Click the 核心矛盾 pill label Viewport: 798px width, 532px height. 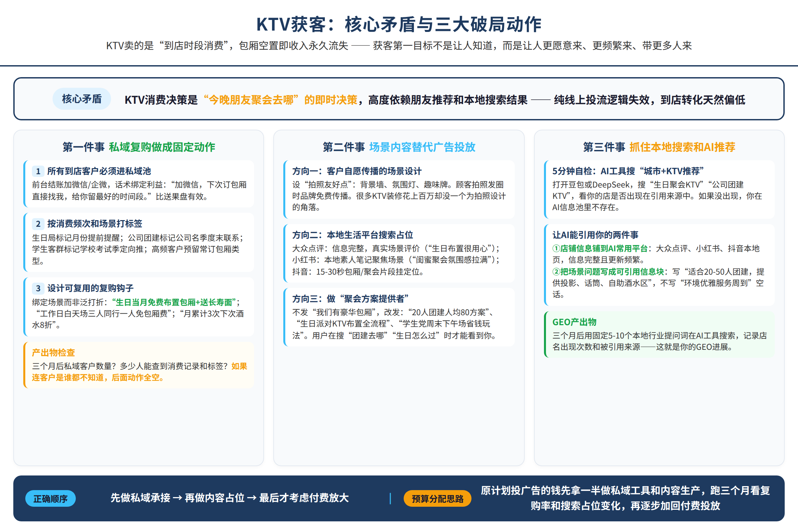pyautogui.click(x=82, y=99)
